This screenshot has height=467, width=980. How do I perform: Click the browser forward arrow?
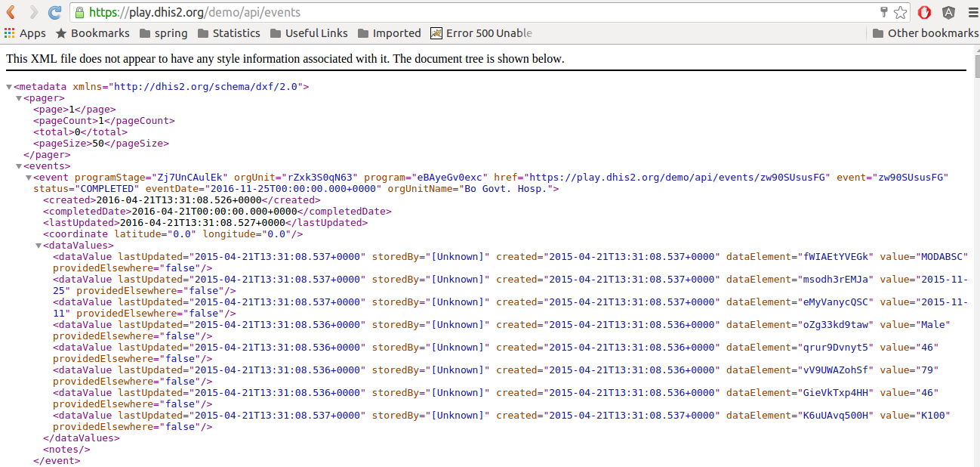tap(32, 12)
